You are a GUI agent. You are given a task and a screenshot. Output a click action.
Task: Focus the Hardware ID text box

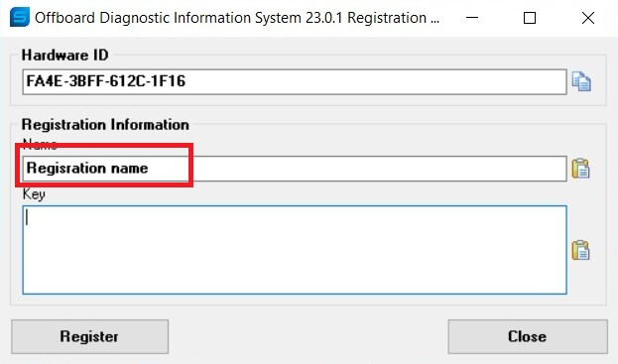pyautogui.click(x=295, y=82)
